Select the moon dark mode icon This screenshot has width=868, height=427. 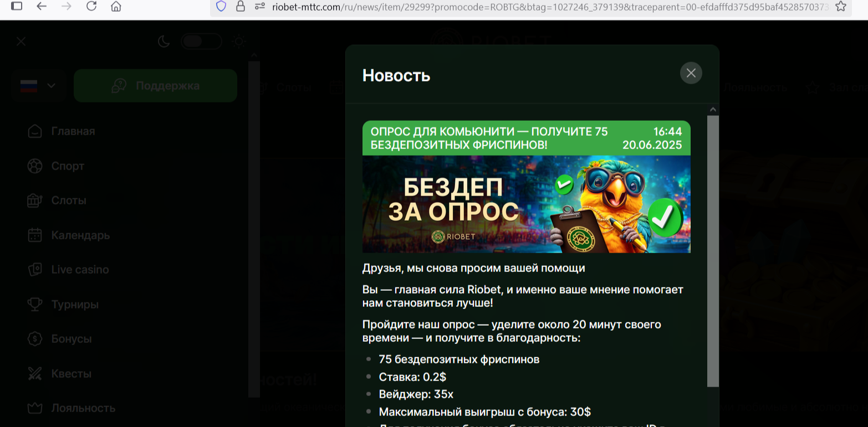pos(164,42)
